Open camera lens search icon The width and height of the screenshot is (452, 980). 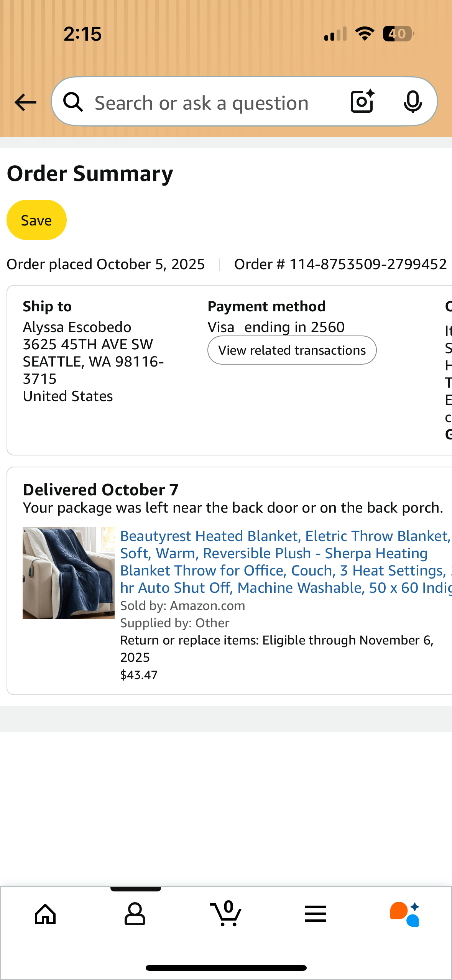(x=362, y=101)
